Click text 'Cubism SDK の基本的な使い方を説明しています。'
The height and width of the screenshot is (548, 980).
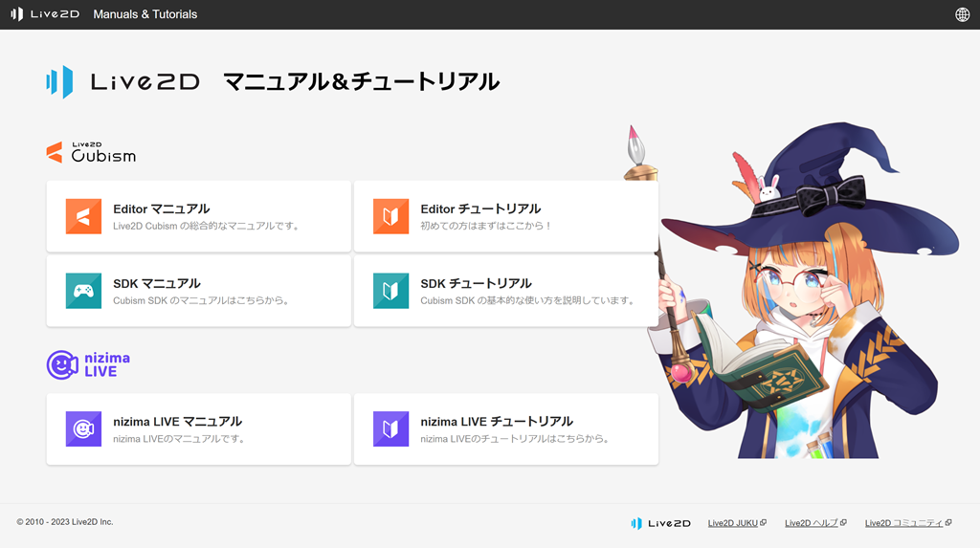[x=528, y=300]
